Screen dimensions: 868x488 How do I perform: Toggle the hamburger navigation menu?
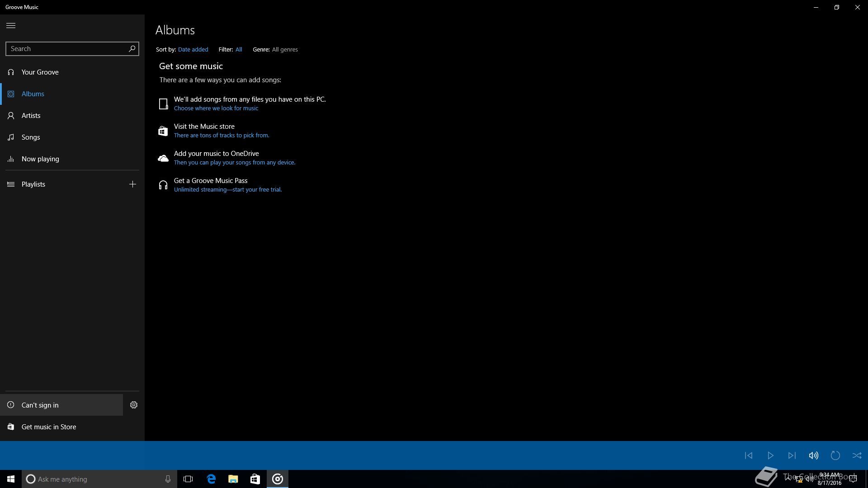tap(11, 25)
